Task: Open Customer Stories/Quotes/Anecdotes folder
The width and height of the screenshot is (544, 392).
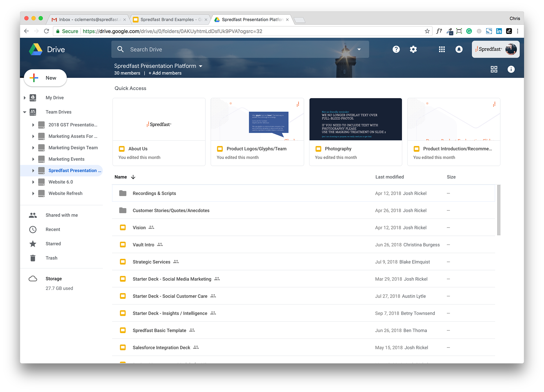Action: 303,210
